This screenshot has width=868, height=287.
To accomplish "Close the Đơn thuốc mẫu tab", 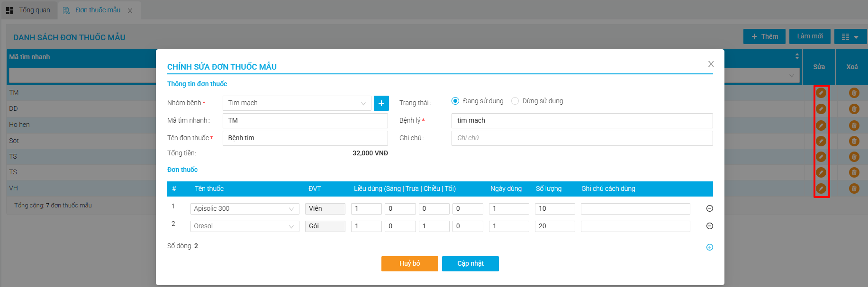I will click(x=130, y=10).
